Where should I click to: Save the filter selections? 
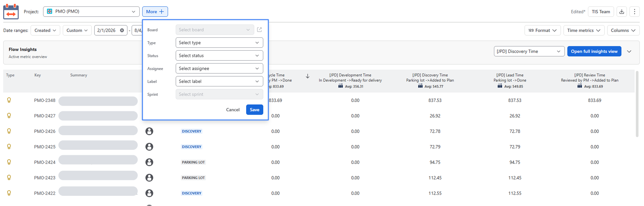point(255,110)
